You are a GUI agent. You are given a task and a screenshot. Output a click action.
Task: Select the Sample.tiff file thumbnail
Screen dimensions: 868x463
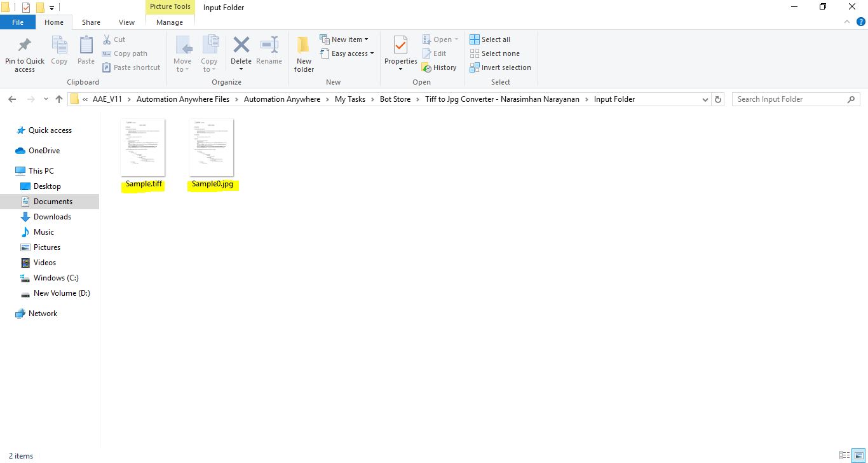tap(143, 148)
